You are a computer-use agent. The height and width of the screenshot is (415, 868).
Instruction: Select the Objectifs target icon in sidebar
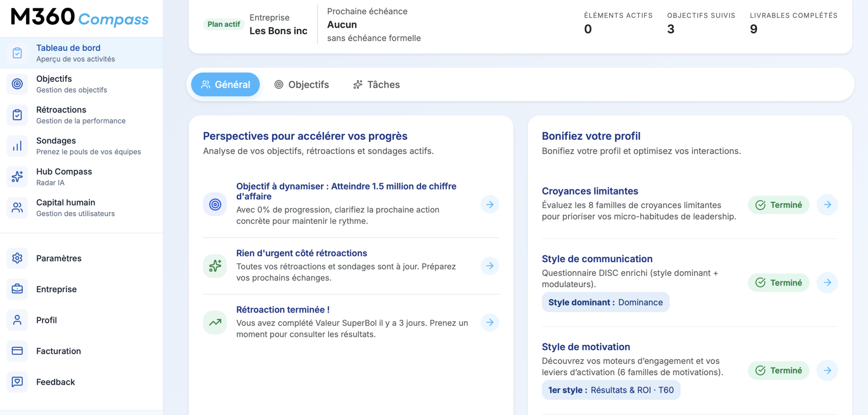click(17, 84)
